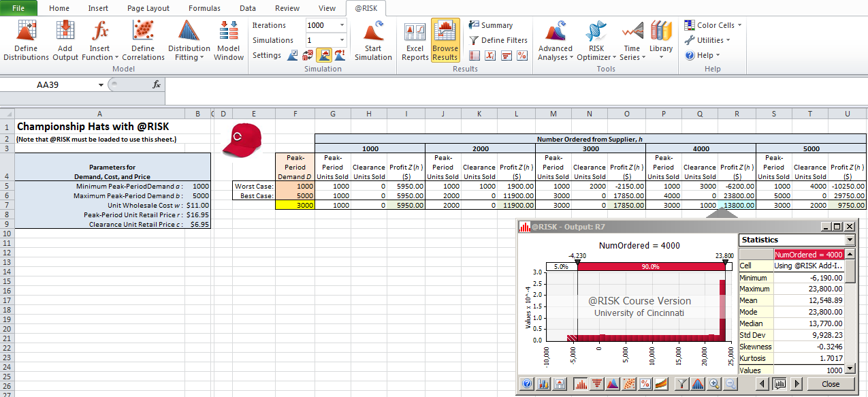868x397 pixels.
Task: Click the Unit Wholesale Cost $11.00 cell
Action: click(197, 205)
